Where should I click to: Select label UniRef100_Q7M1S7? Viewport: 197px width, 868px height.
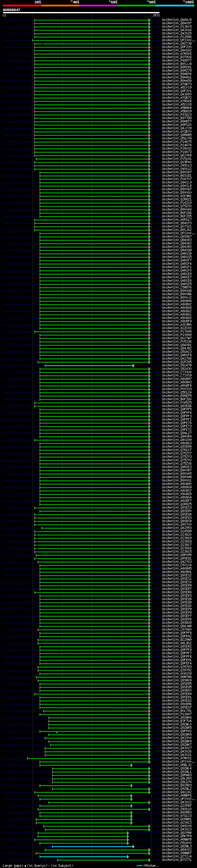pos(177,450)
